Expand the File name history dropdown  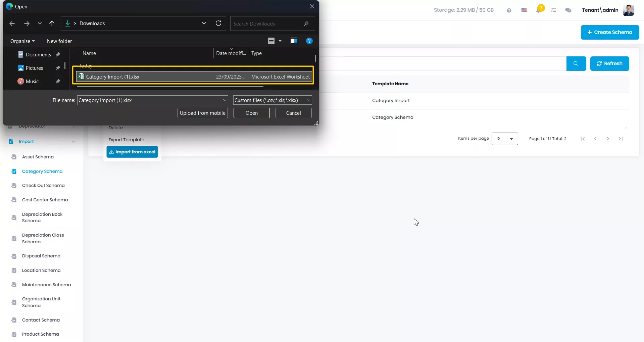(225, 100)
